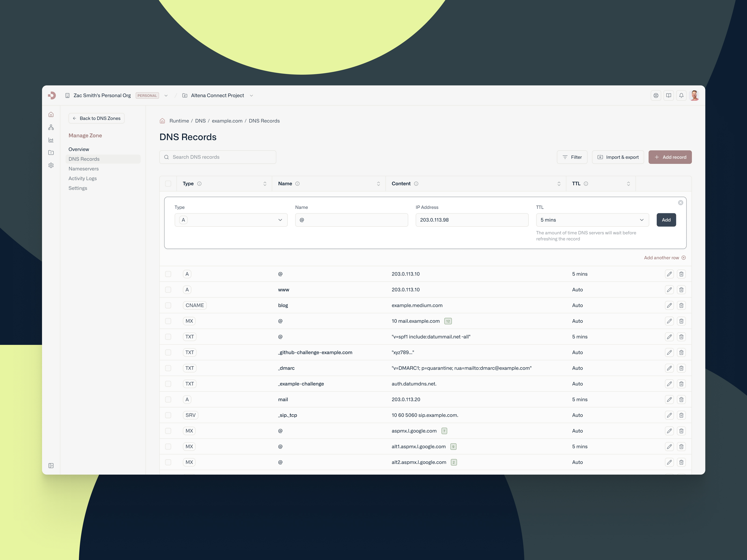Viewport: 747px width, 560px height.
Task: Open the documentation book icon
Action: pyautogui.click(x=668, y=95)
